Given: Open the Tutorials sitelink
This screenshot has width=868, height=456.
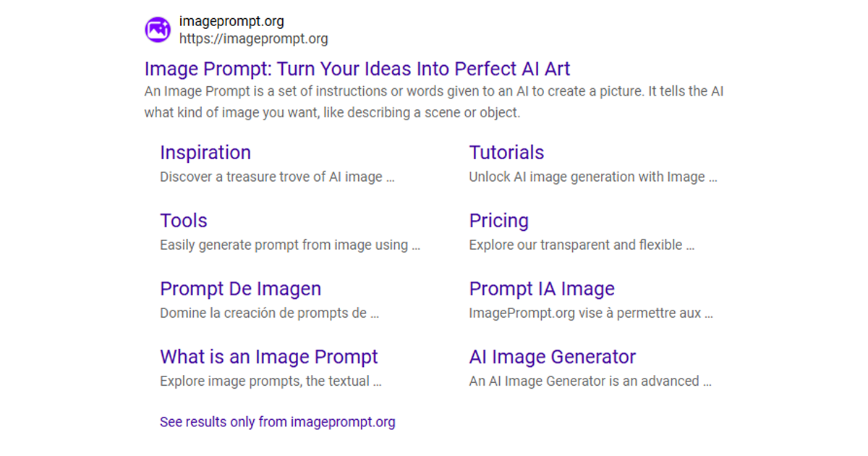Looking at the screenshot, I should coord(506,153).
